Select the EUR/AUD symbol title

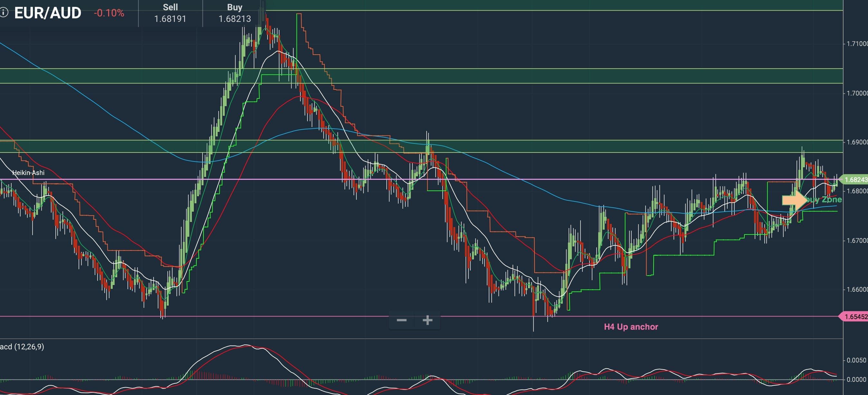click(x=48, y=13)
